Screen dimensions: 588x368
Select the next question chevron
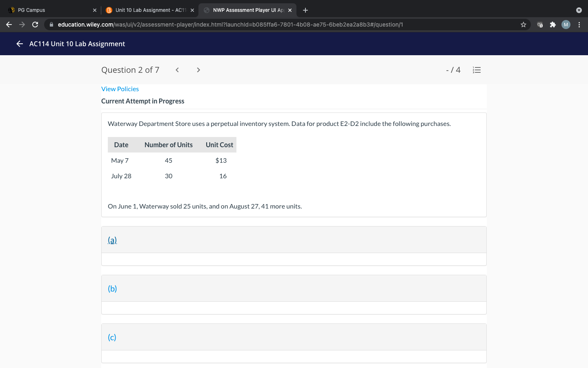pos(198,70)
